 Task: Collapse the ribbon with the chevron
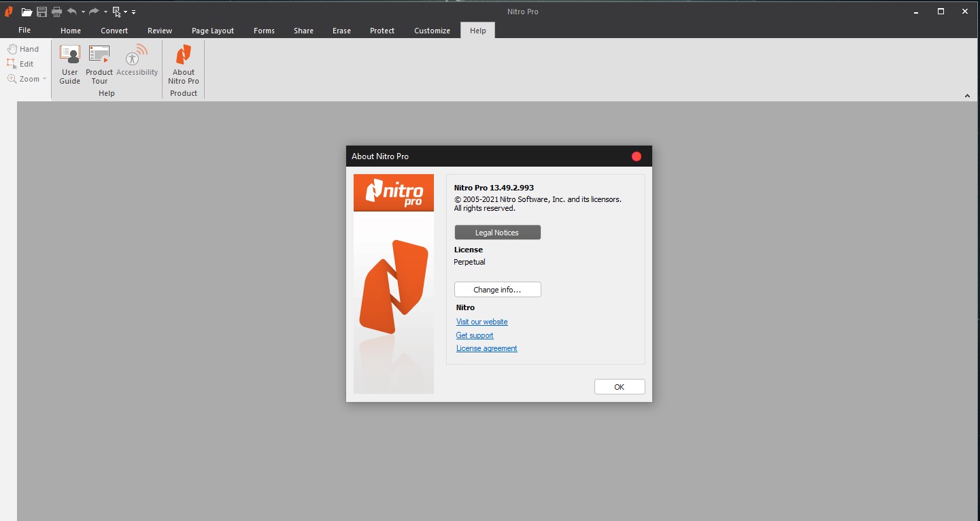tap(967, 96)
